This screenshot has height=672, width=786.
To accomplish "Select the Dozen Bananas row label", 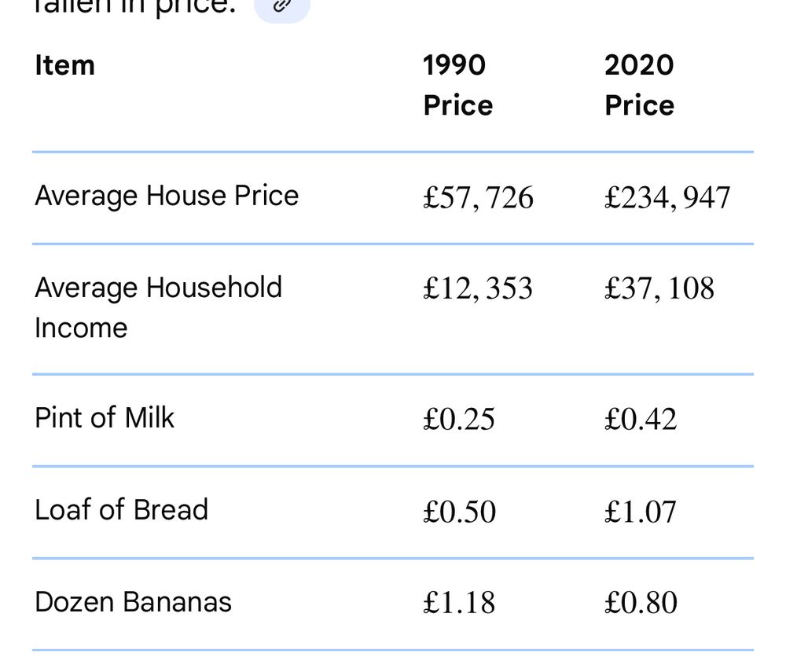I will point(133,602).
